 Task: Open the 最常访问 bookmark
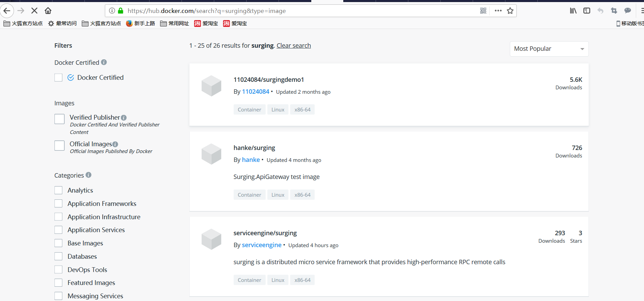[x=62, y=24]
